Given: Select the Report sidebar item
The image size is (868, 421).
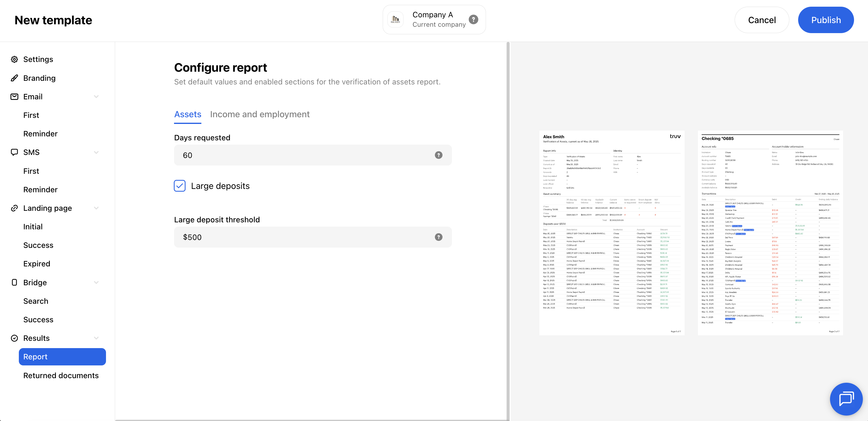Looking at the screenshot, I should (62, 357).
